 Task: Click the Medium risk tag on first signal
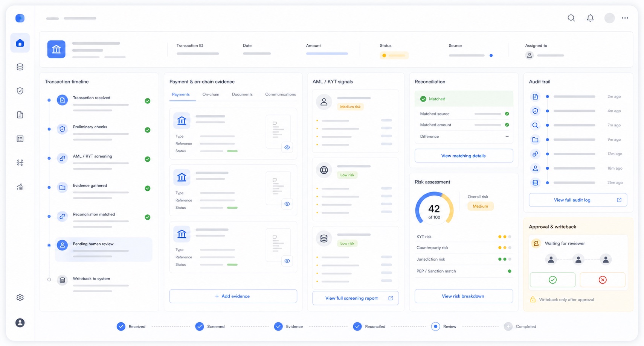pyautogui.click(x=350, y=107)
